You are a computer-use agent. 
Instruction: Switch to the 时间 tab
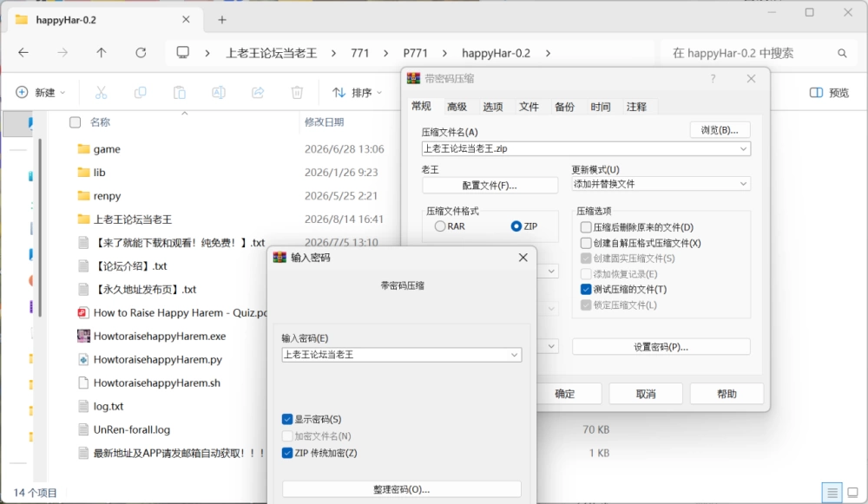601,107
